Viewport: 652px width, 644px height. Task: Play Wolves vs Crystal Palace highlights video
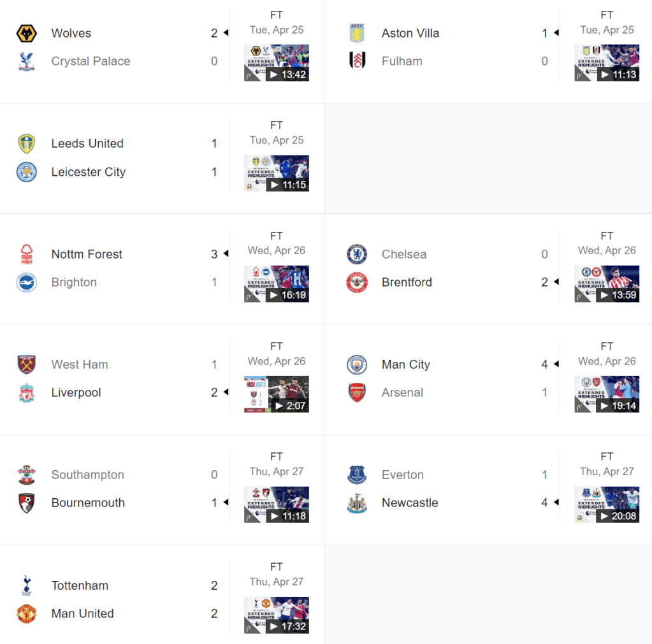click(277, 63)
